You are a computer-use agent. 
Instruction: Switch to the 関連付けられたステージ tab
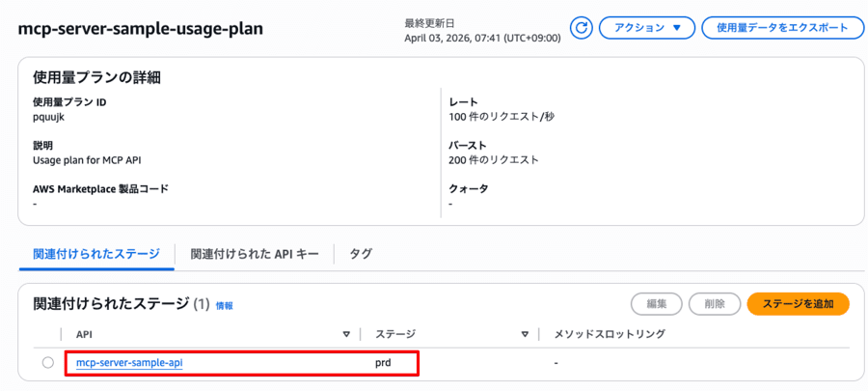coord(96,254)
